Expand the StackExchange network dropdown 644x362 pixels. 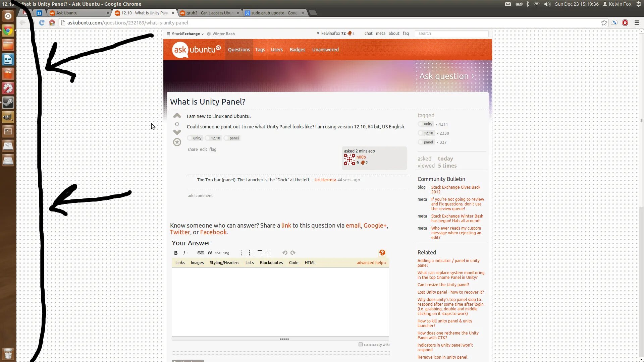point(187,34)
